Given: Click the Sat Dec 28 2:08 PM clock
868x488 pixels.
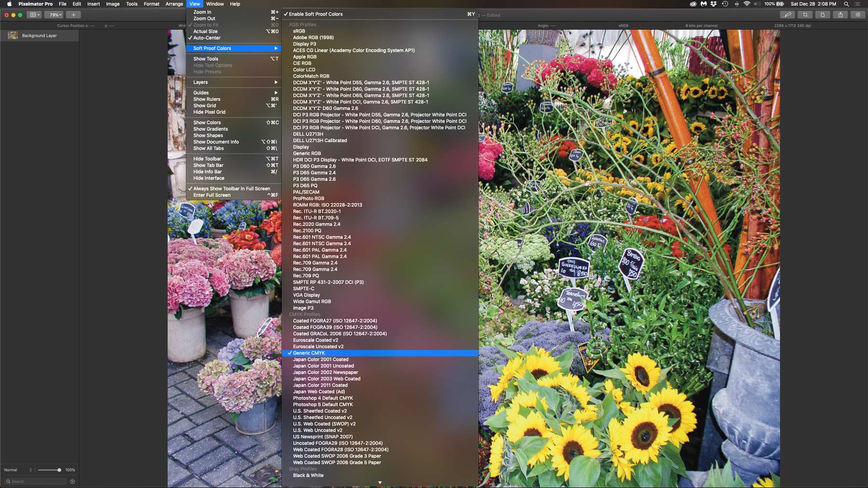Looking at the screenshot, I should [x=814, y=4].
